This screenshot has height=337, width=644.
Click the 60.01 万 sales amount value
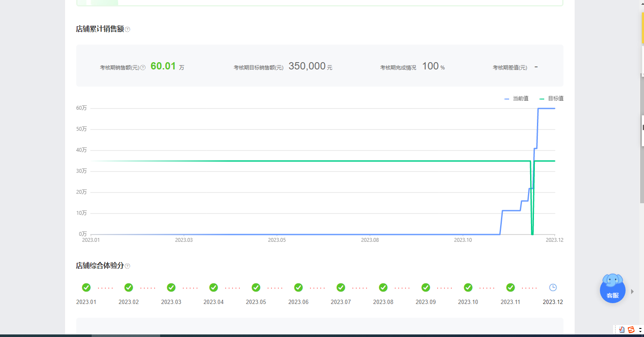[x=164, y=66]
